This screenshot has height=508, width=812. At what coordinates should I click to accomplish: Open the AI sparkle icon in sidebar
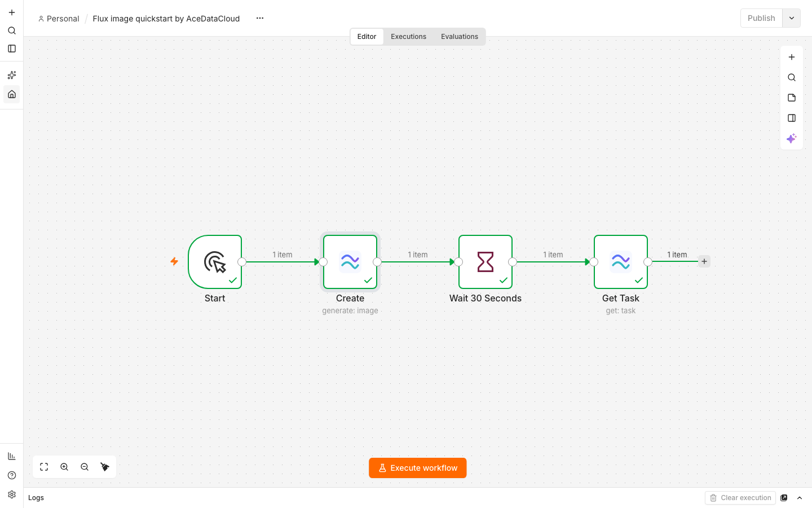click(12, 75)
